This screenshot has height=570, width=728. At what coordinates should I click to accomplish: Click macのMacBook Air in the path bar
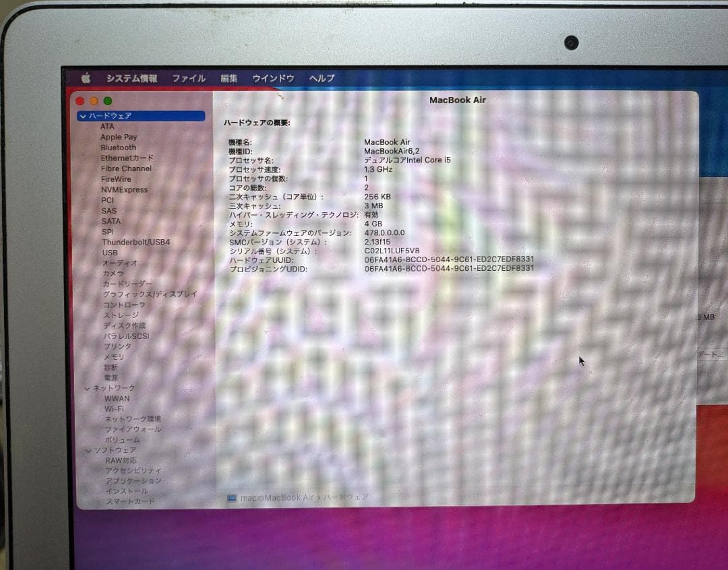coord(277,498)
